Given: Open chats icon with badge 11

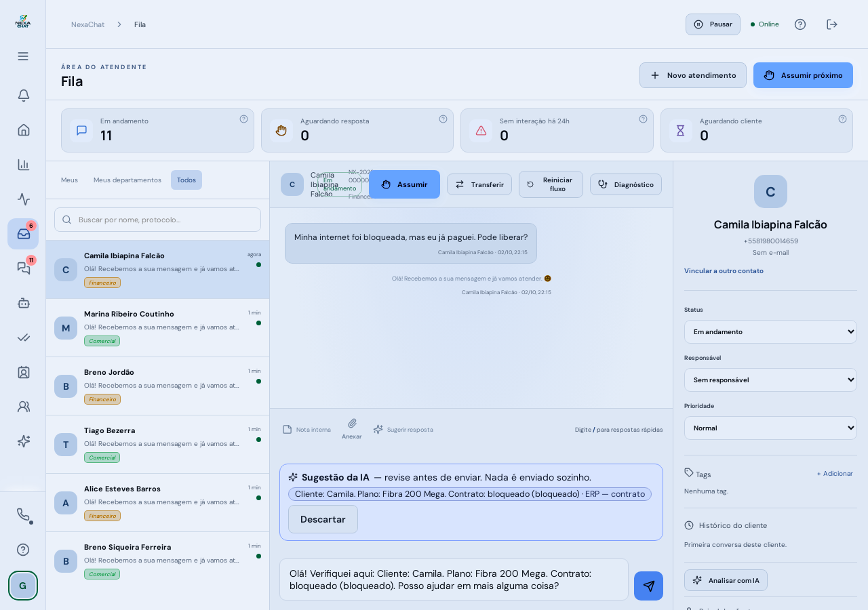Looking at the screenshot, I should [x=23, y=268].
